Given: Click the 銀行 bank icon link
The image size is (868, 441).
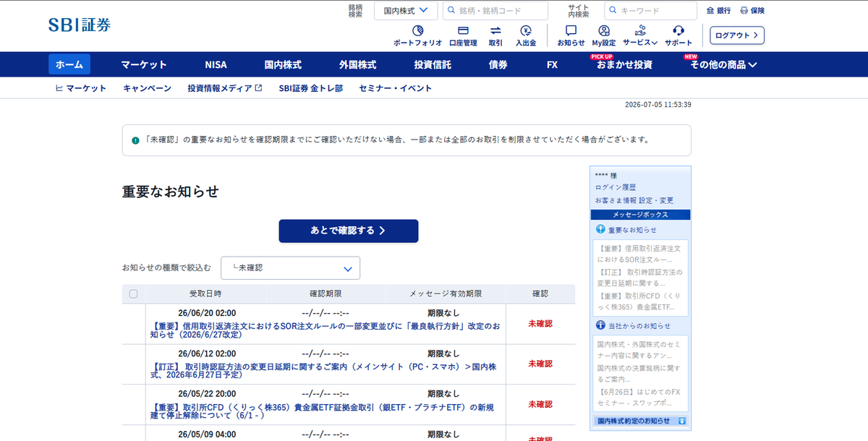Looking at the screenshot, I should [718, 11].
